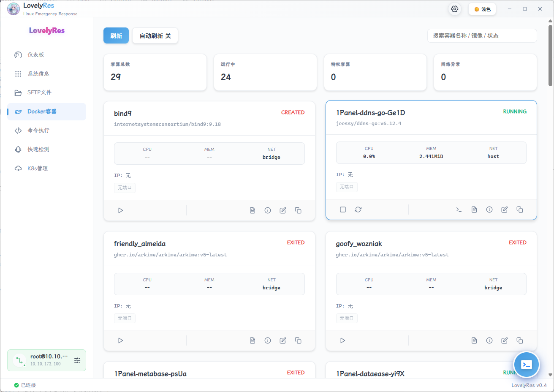This screenshot has width=554, height=392.
Task: Click the 1Panel-metabase-psUa container name
Action: 150,374
